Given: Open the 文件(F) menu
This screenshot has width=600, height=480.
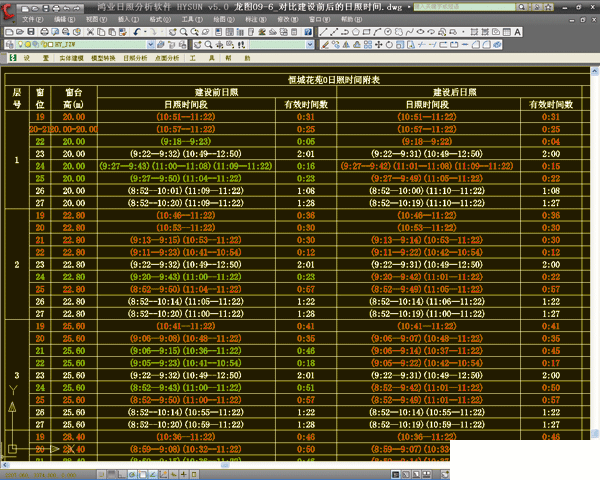Looking at the screenshot, I should [x=33, y=20].
